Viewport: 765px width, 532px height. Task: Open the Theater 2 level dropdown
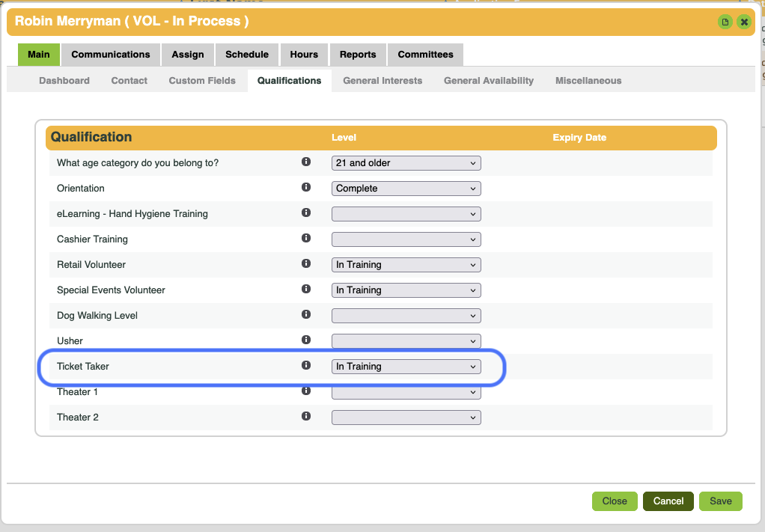pos(406,418)
